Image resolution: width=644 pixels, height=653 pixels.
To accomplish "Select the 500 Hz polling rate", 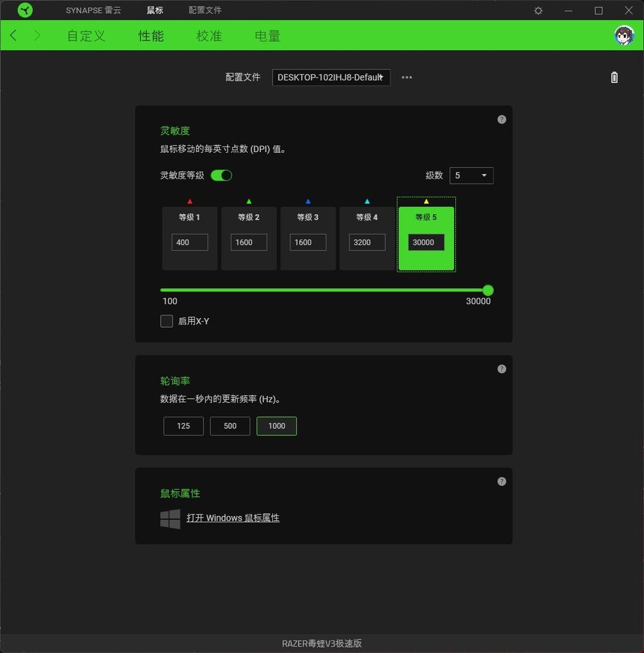I will click(230, 426).
